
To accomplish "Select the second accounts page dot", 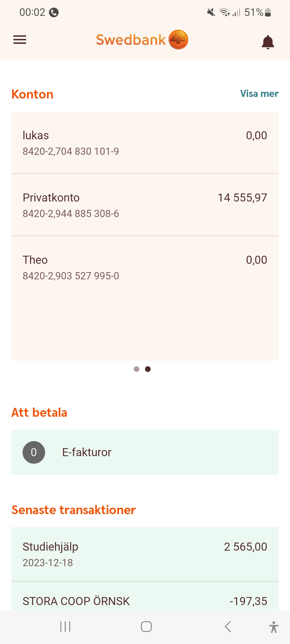I will coord(148,369).
